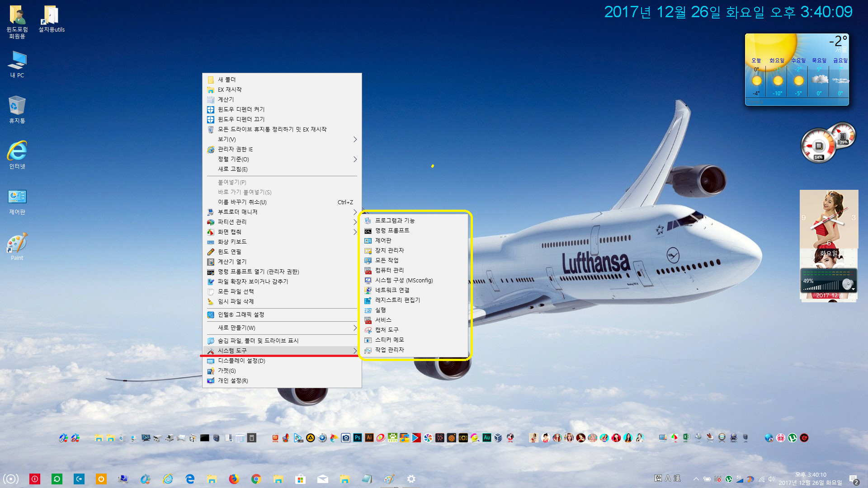Image resolution: width=868 pixels, height=488 pixels.
Task: Open 레지스트리 편집기 from the submenu
Action: pos(415,300)
